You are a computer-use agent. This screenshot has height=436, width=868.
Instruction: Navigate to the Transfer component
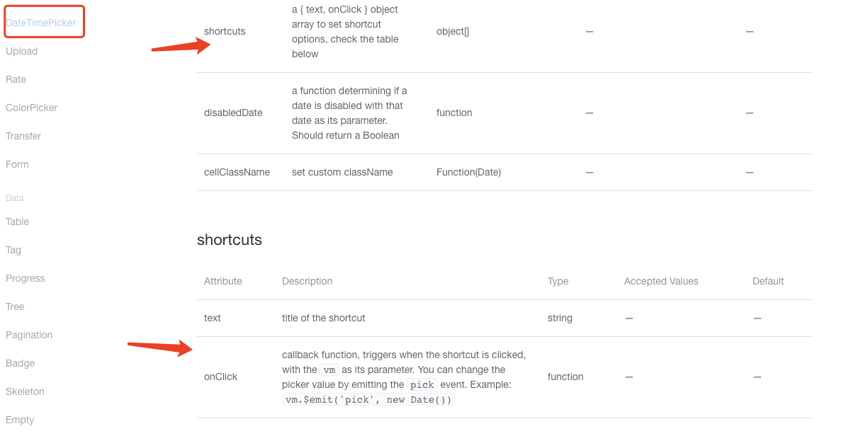[x=23, y=136]
